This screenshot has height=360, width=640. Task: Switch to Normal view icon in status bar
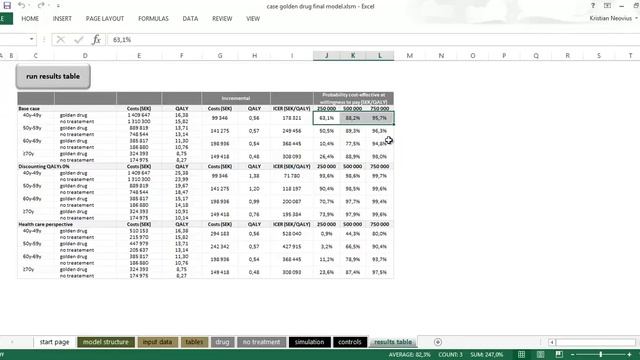pyautogui.click(x=522, y=355)
